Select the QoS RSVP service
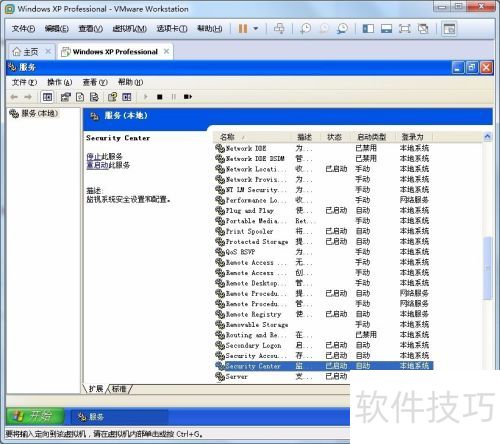The width and height of the screenshot is (500, 444). tap(324, 252)
